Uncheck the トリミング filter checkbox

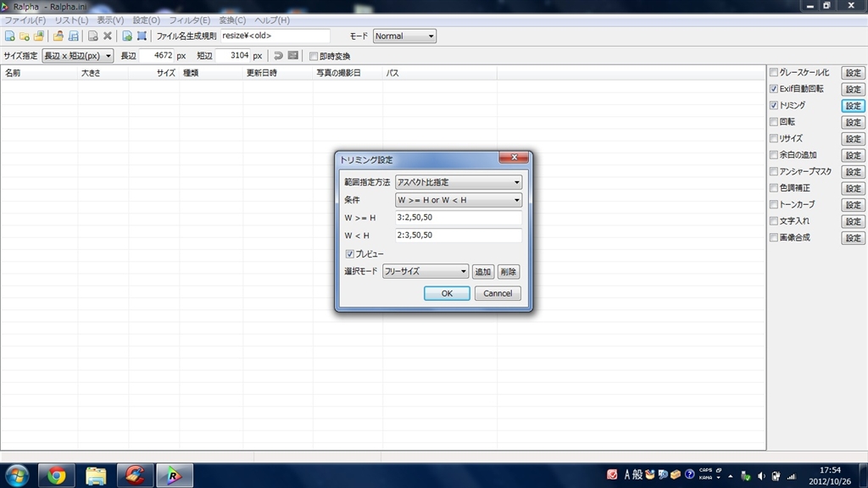[774, 105]
